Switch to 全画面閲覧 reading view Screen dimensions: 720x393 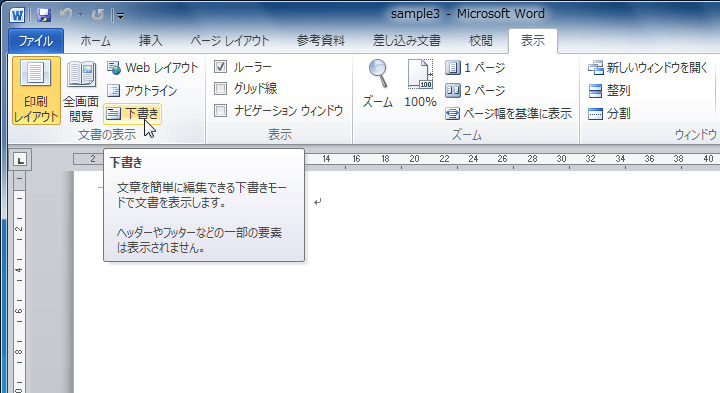[x=81, y=91]
